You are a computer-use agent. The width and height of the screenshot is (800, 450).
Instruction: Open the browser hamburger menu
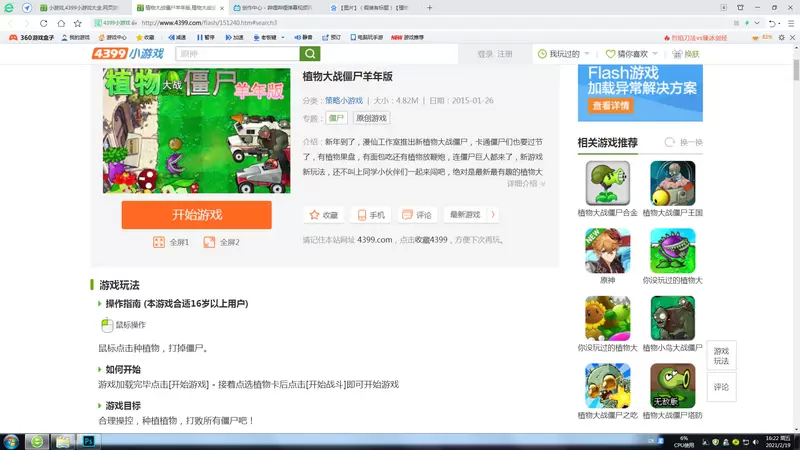791,23
